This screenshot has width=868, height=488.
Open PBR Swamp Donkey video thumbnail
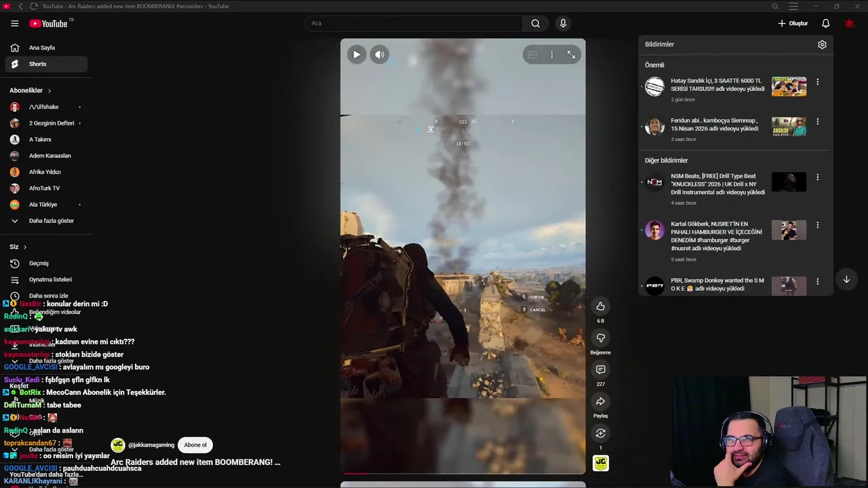[x=789, y=285]
